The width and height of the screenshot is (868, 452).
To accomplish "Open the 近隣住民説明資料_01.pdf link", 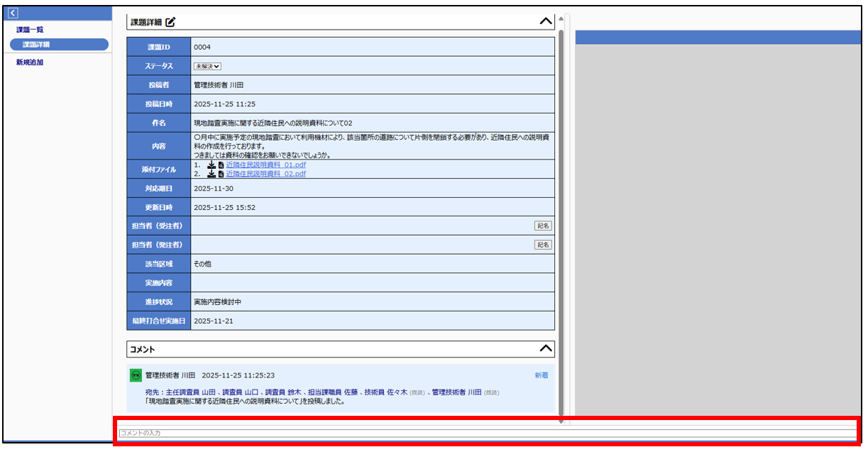I will (x=265, y=165).
